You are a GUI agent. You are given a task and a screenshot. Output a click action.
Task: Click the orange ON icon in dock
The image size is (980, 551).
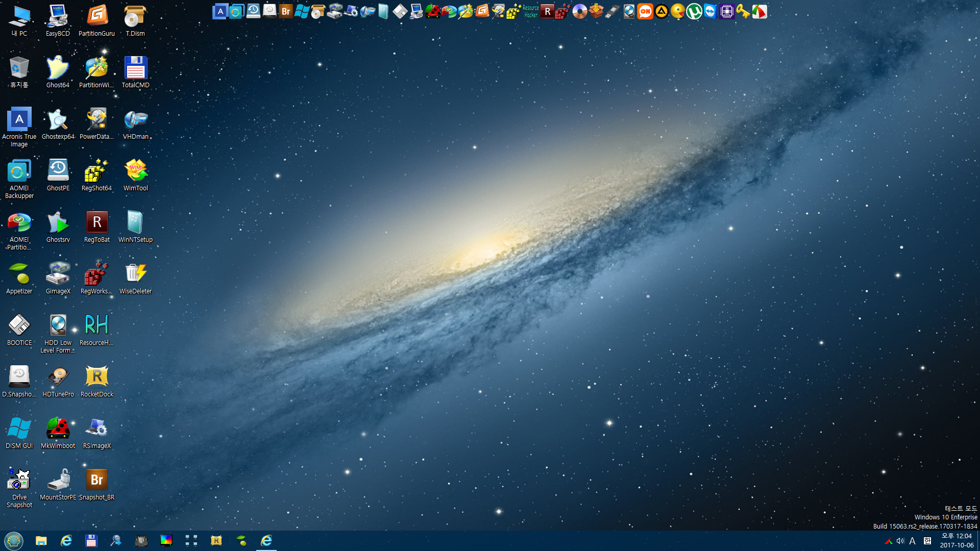coord(645,11)
